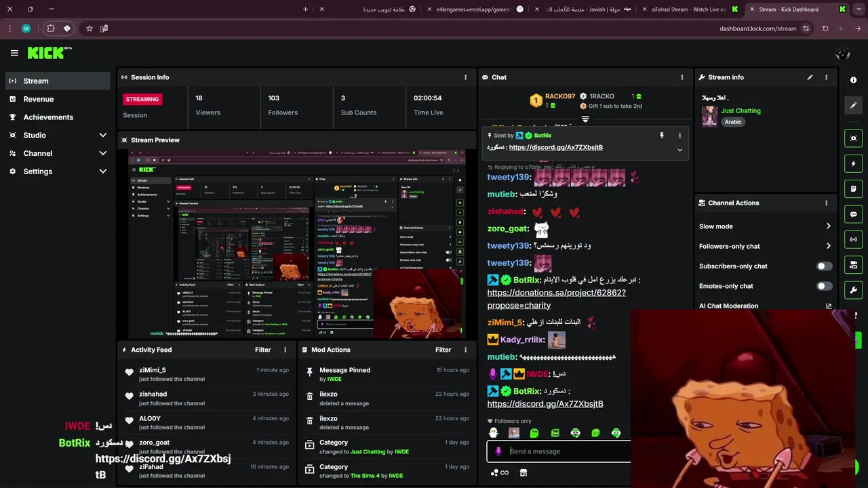This screenshot has width=868, height=488.
Task: Open the shop icon below chat input
Action: coord(523,472)
